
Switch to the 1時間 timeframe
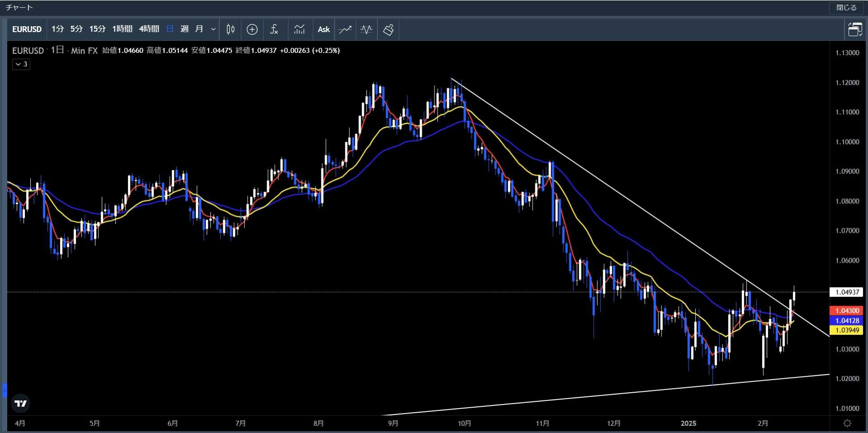pos(122,29)
